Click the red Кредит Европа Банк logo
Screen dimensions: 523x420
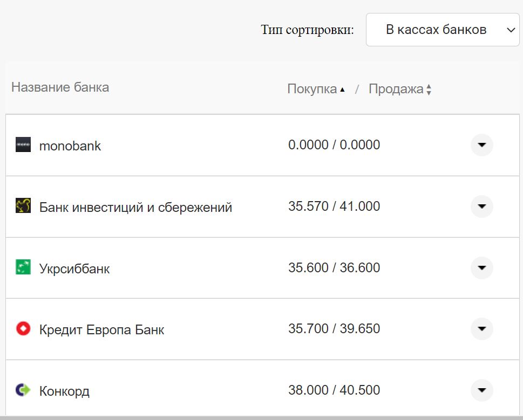click(x=23, y=329)
